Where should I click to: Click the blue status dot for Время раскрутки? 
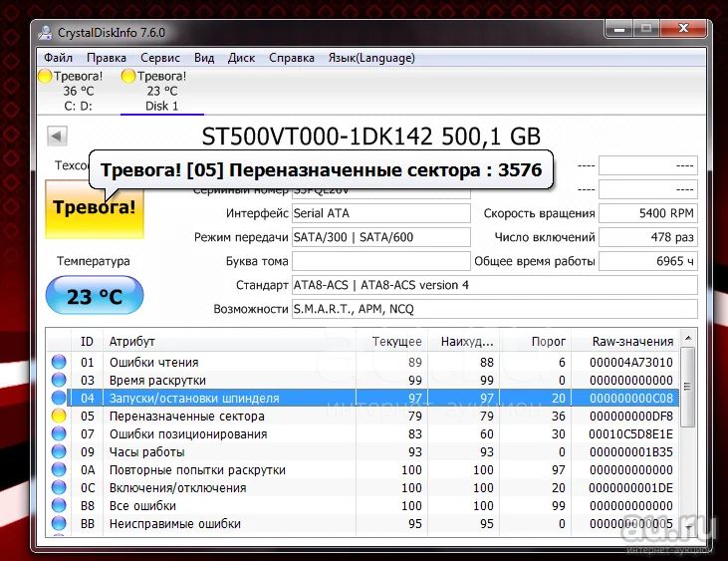click(x=59, y=380)
